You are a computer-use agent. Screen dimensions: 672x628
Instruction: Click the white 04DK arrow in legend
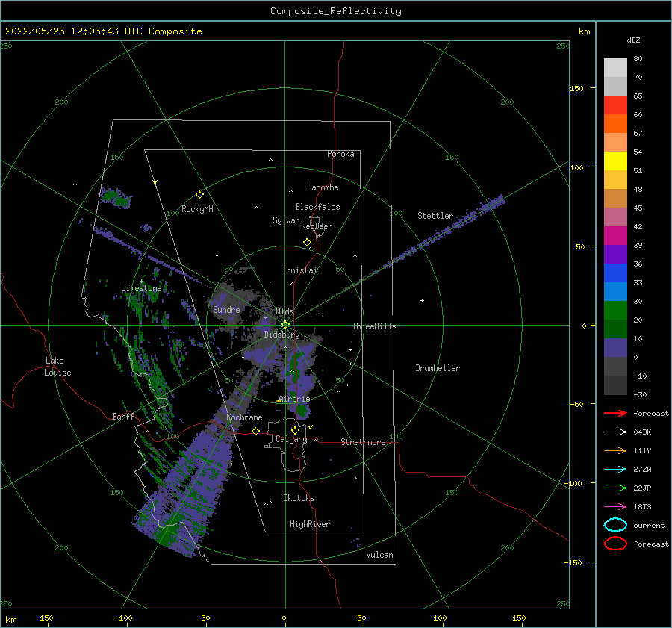[x=615, y=432]
